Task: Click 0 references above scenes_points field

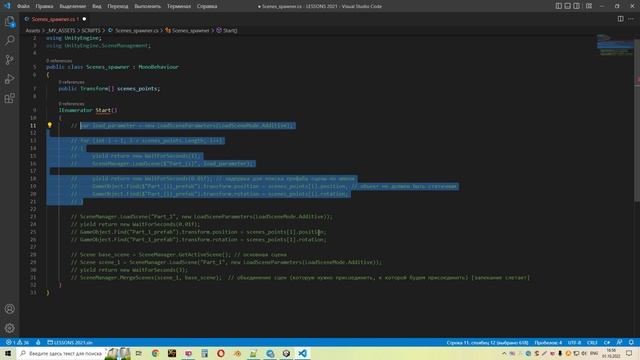Action: (71, 82)
